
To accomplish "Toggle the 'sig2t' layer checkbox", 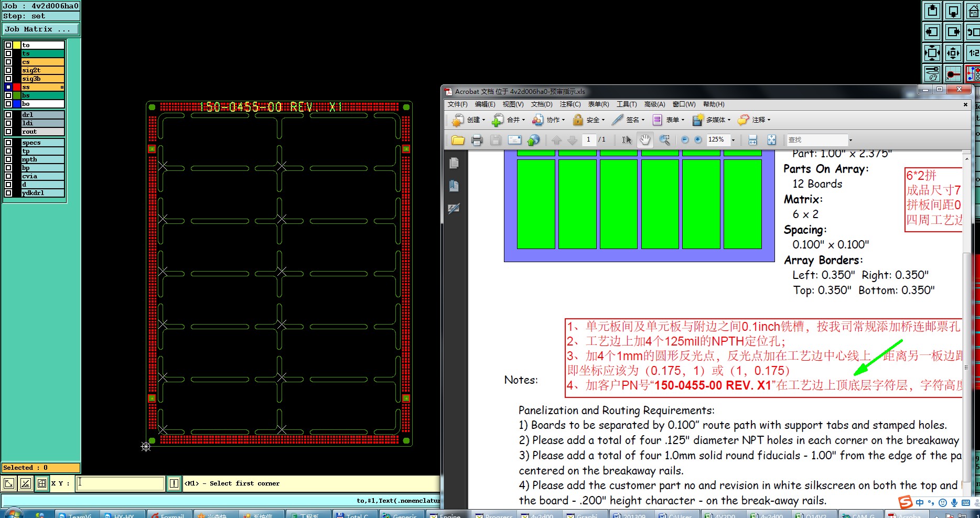I will (8, 70).
